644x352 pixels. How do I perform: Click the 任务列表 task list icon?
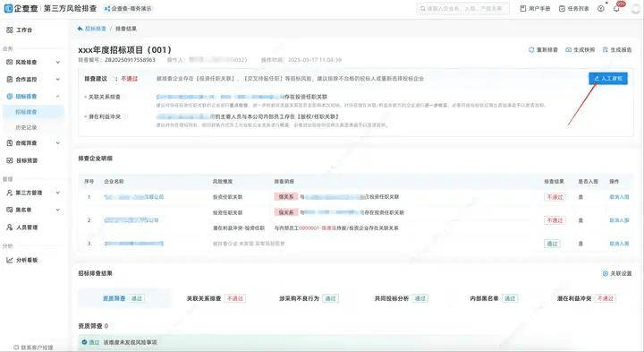click(562, 9)
